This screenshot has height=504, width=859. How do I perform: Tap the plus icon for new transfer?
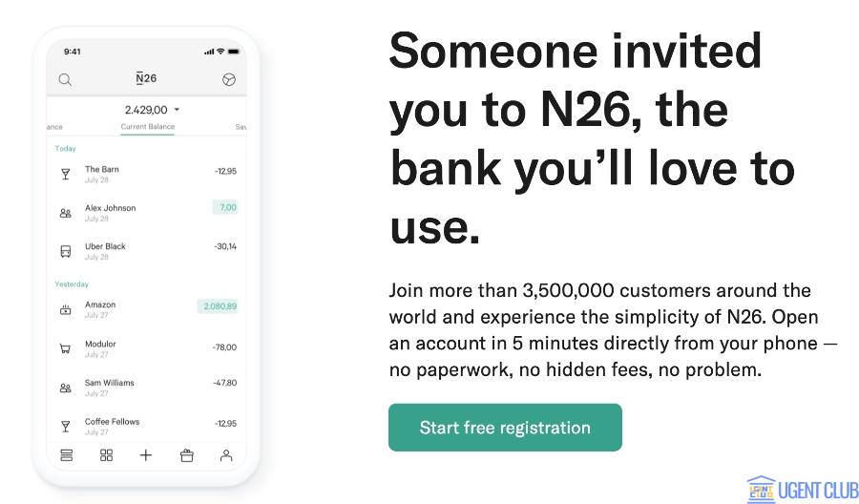click(x=146, y=455)
